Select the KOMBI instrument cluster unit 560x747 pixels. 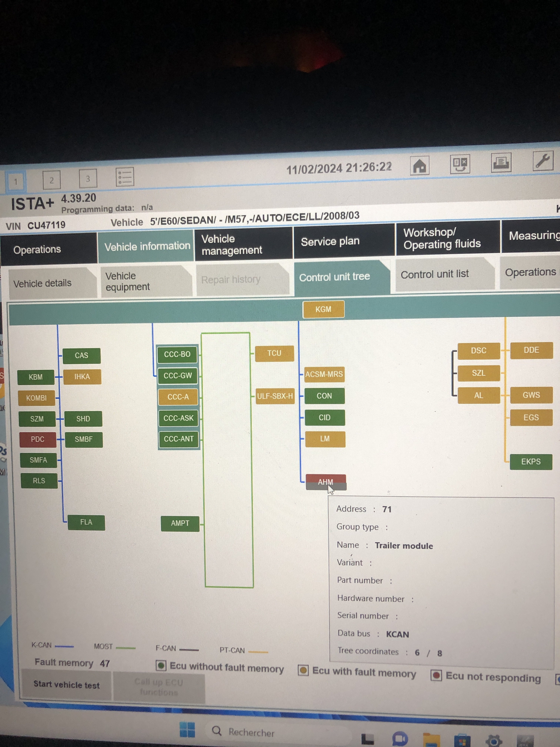(36, 398)
